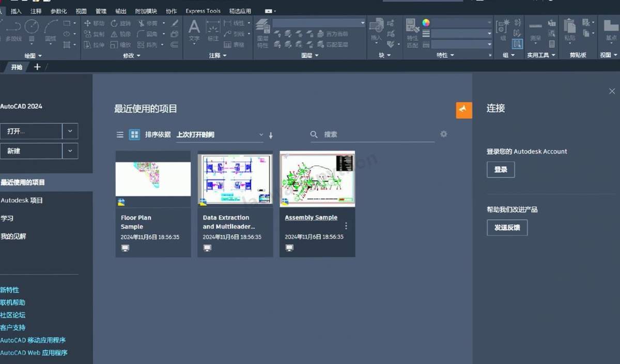Click the 发送反馈 button
The width and height of the screenshot is (620, 364).
(x=507, y=227)
